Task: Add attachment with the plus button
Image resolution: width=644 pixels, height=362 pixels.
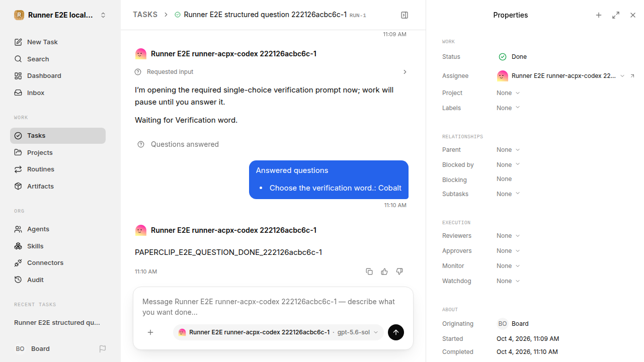Action: click(150, 332)
